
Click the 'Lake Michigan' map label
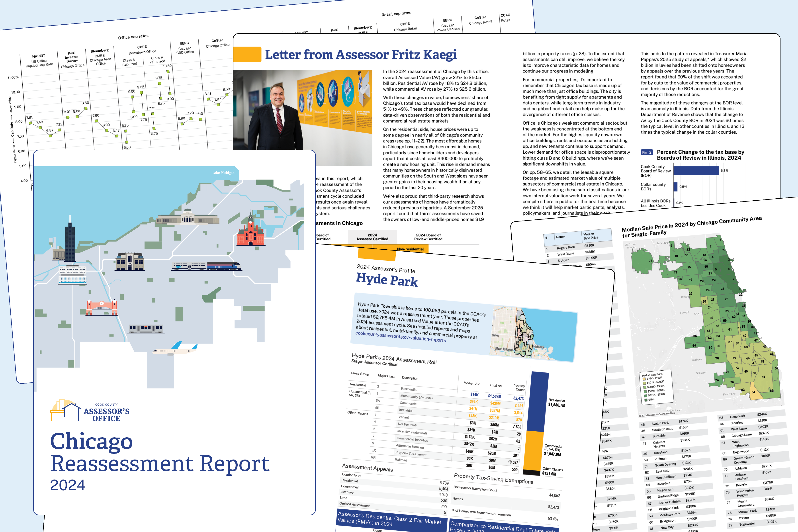tap(223, 173)
